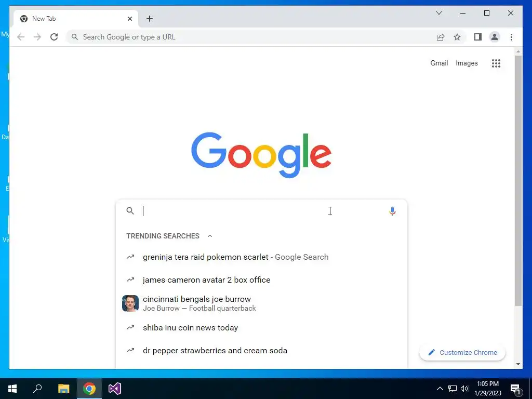Viewport: 532px width, 399px height.
Task: Click Chrome icon in taskbar
Action: (x=89, y=389)
